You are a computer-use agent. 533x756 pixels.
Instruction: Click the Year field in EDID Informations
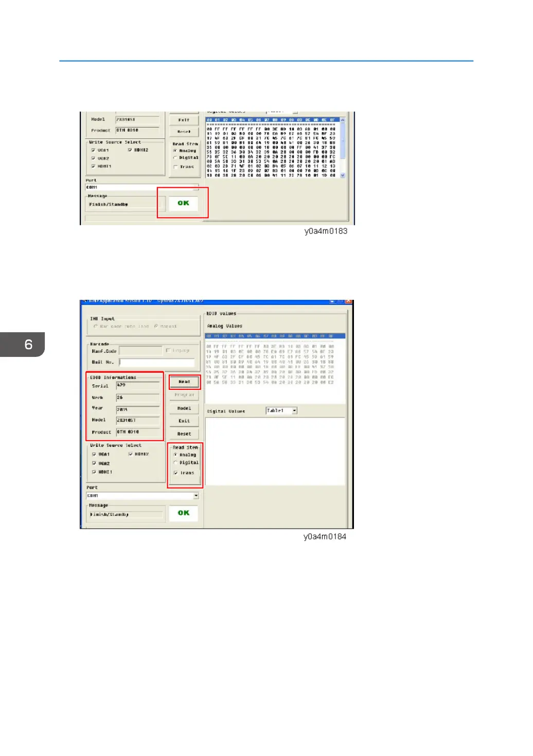pyautogui.click(x=137, y=409)
